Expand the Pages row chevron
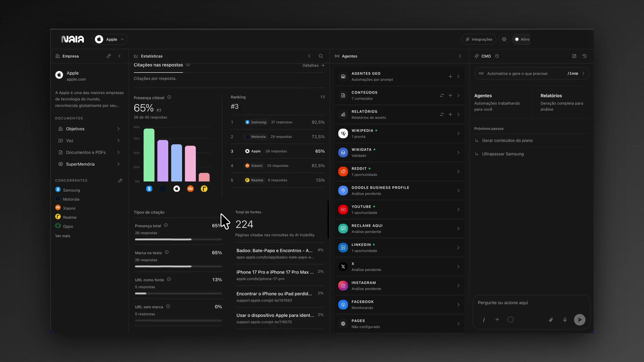Viewport: 644px width, 362px height. click(458, 324)
